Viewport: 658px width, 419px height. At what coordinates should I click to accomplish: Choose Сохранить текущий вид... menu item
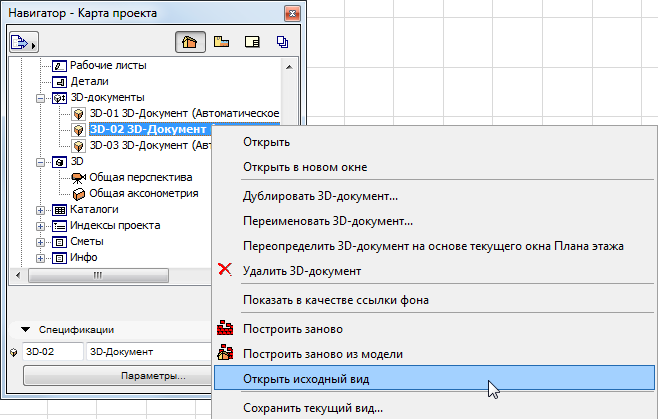point(434,408)
